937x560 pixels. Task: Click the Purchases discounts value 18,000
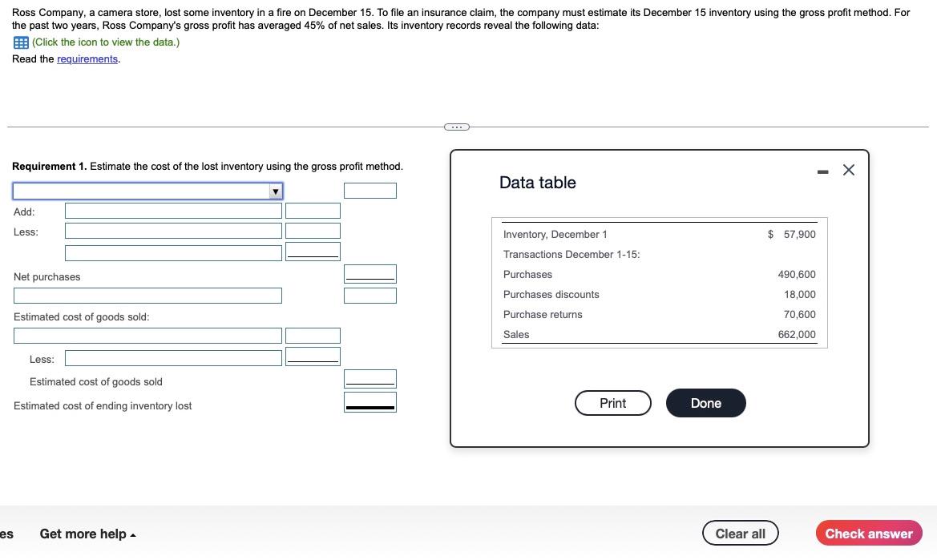[x=800, y=294]
